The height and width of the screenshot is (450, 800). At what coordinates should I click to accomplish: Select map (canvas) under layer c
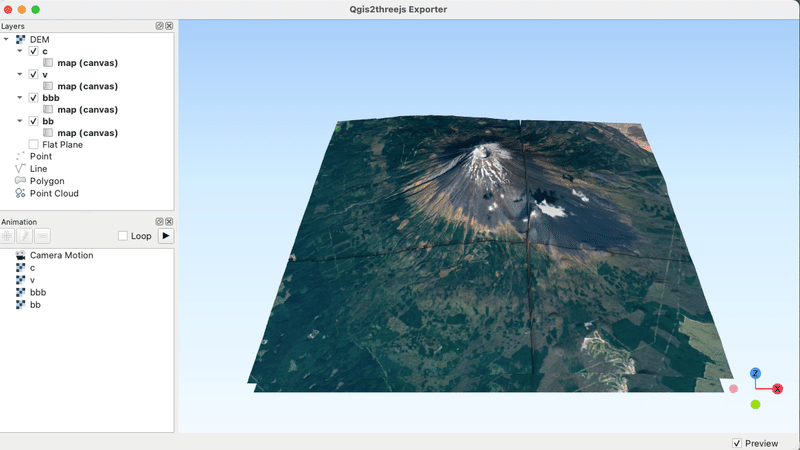[88, 63]
